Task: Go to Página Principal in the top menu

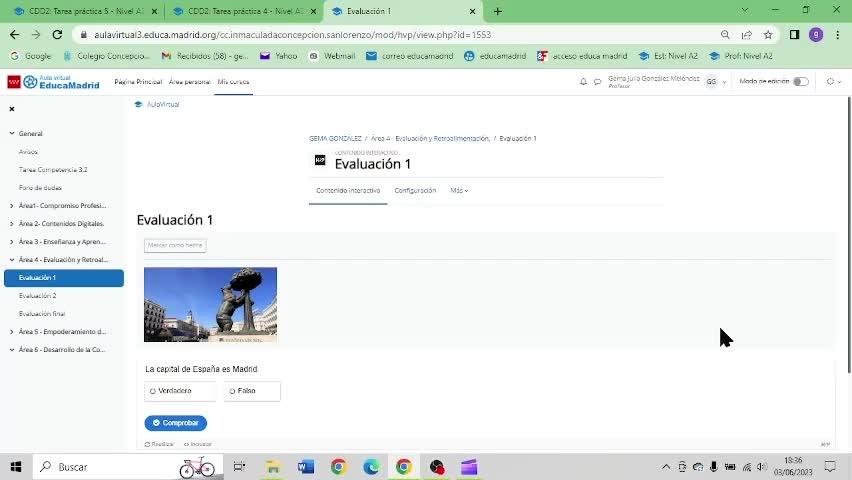Action: tap(138, 82)
